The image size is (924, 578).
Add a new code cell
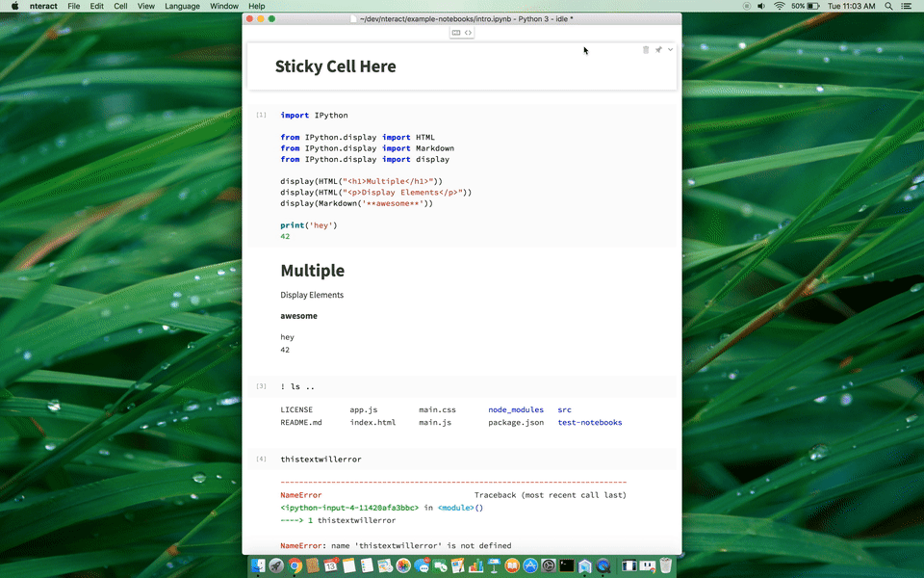(468, 33)
